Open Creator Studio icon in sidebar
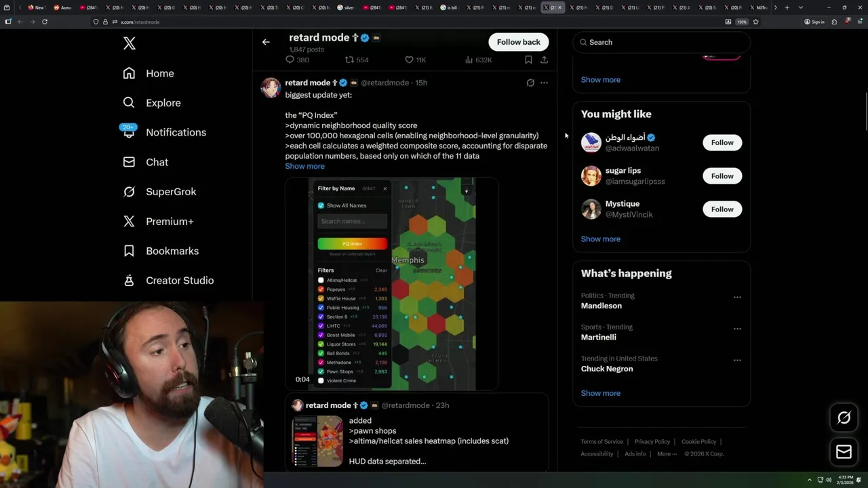 (129, 280)
